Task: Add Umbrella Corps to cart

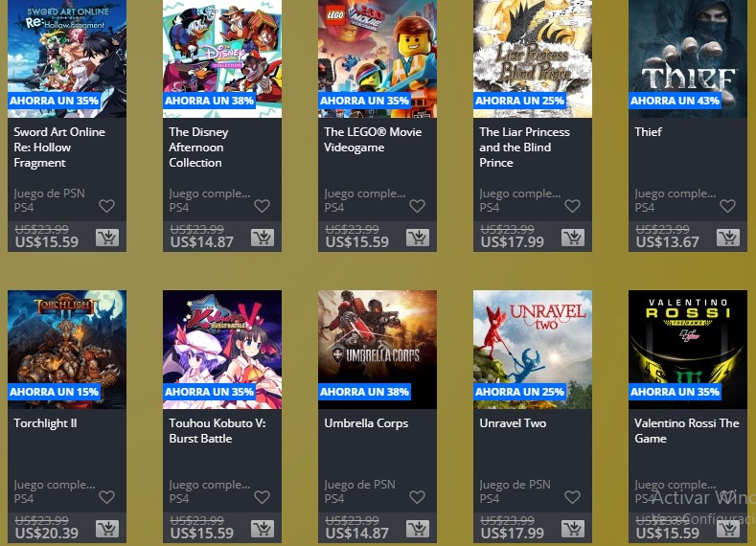Action: click(x=418, y=529)
